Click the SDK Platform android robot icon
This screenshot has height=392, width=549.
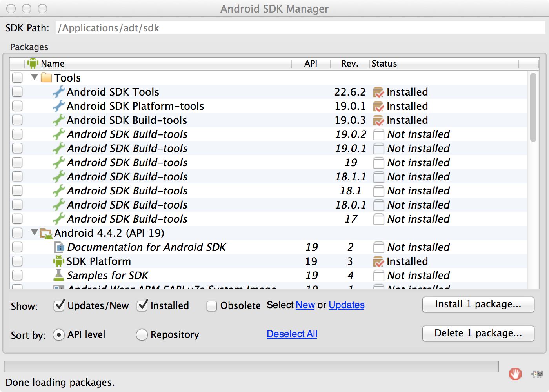(x=59, y=261)
